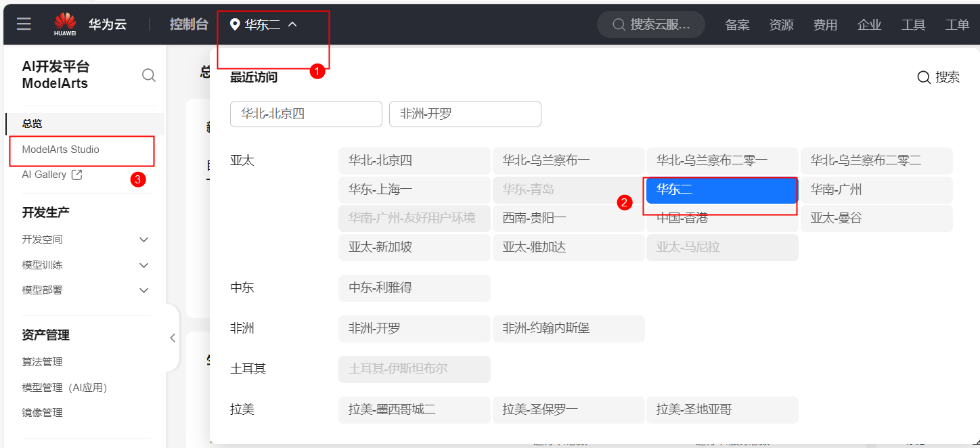
Task: Click the 最近访问 heading
Action: click(x=254, y=77)
